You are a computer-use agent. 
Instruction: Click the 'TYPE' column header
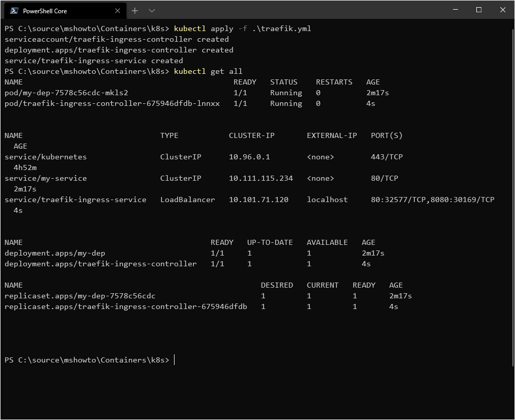[x=169, y=135]
